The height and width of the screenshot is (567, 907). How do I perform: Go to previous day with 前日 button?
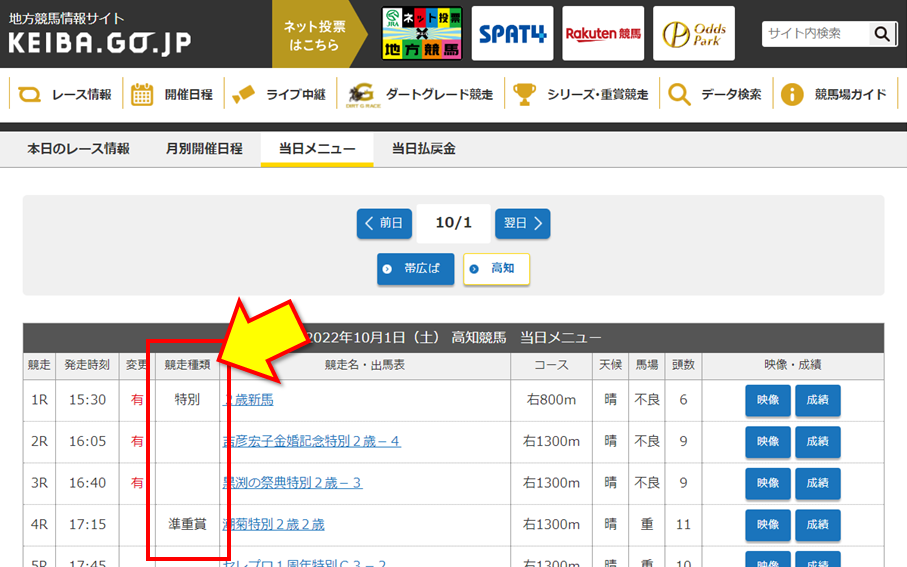[384, 223]
